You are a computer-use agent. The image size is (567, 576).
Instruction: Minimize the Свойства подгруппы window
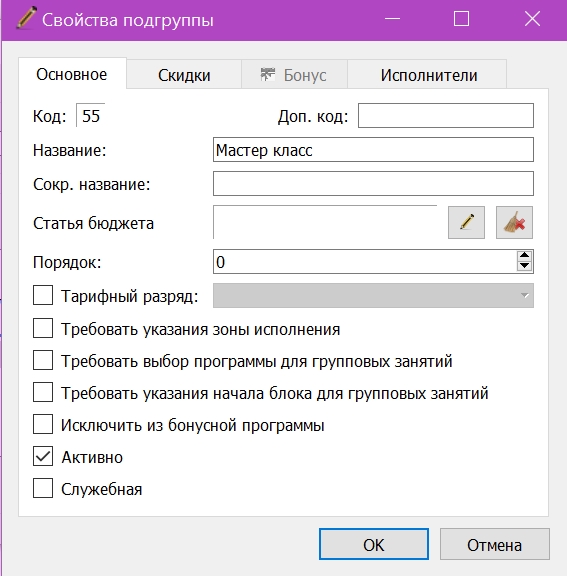(x=392, y=19)
